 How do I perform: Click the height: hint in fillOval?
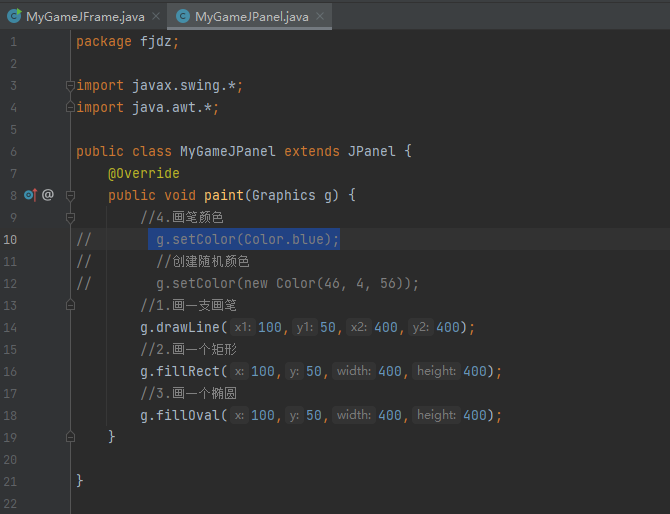click(x=436, y=415)
